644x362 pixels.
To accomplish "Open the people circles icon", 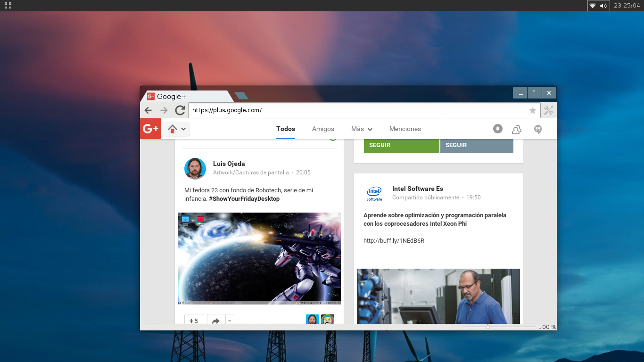I will (517, 129).
